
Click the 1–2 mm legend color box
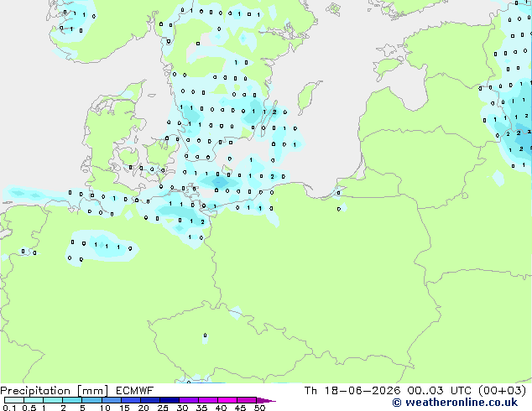click(53, 400)
